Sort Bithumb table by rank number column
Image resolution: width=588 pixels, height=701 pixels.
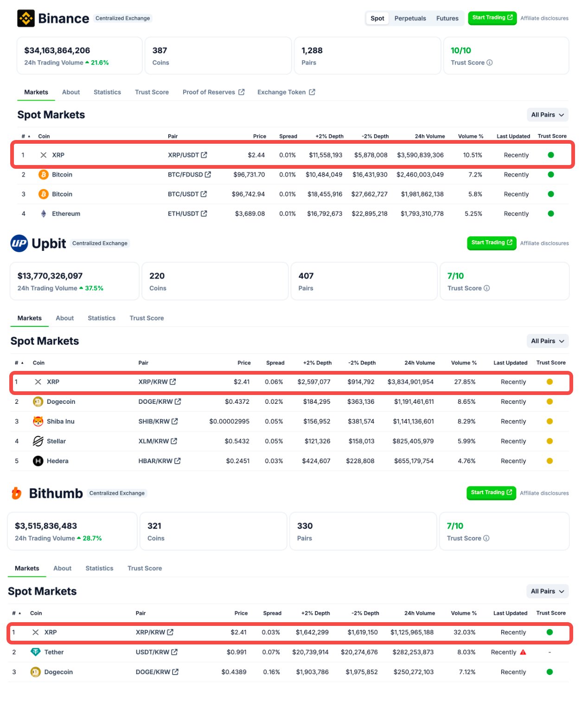point(16,613)
